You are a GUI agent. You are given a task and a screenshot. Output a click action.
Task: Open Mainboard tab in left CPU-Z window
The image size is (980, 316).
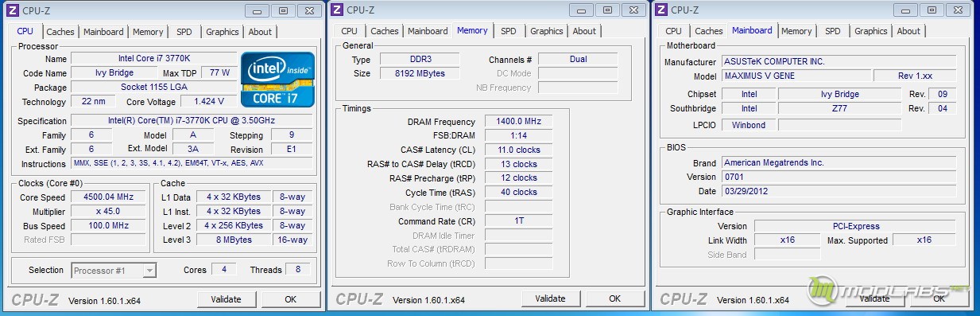click(x=103, y=32)
